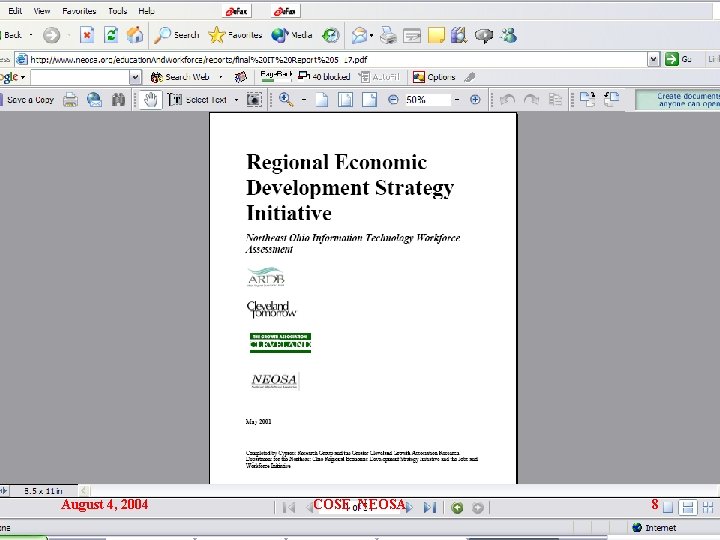Screen dimensions: 720x540
Task: Click AutoFill on Google toolbar
Action: point(380,77)
